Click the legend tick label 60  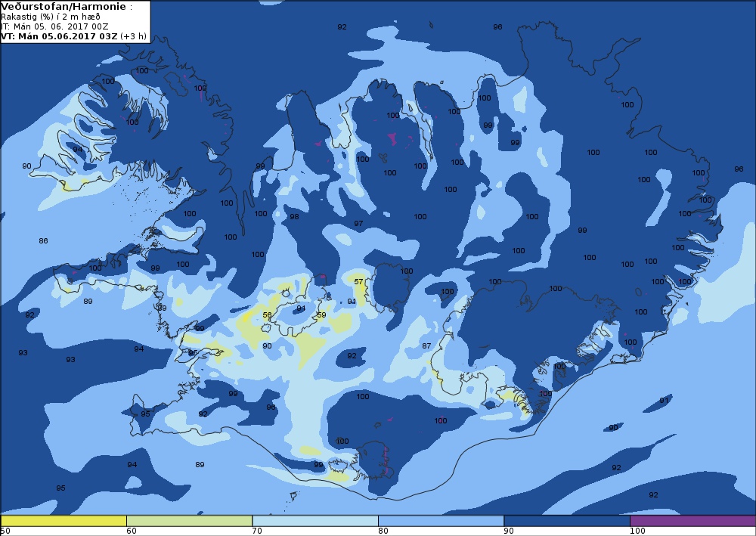(x=131, y=531)
